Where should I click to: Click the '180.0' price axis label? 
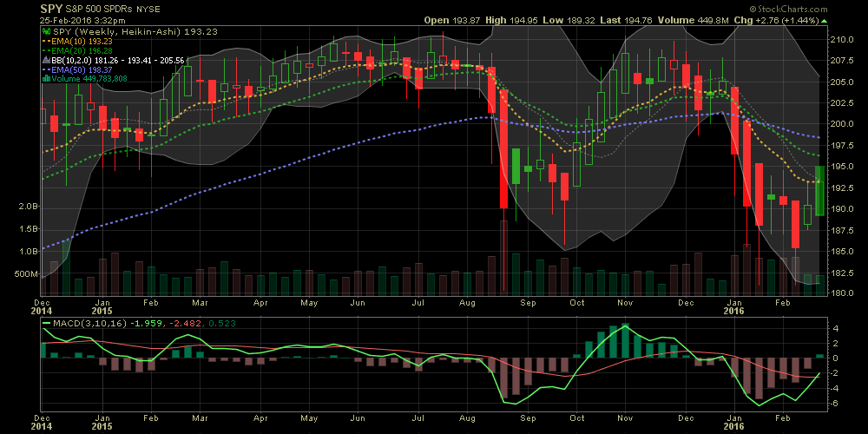(840, 293)
